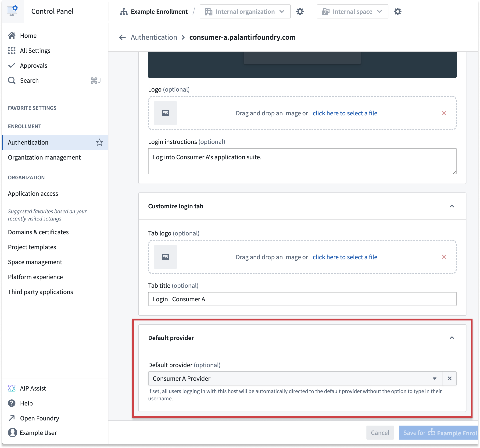480x448 pixels.
Task: Click Authentication breadcrumb link
Action: [x=154, y=37]
